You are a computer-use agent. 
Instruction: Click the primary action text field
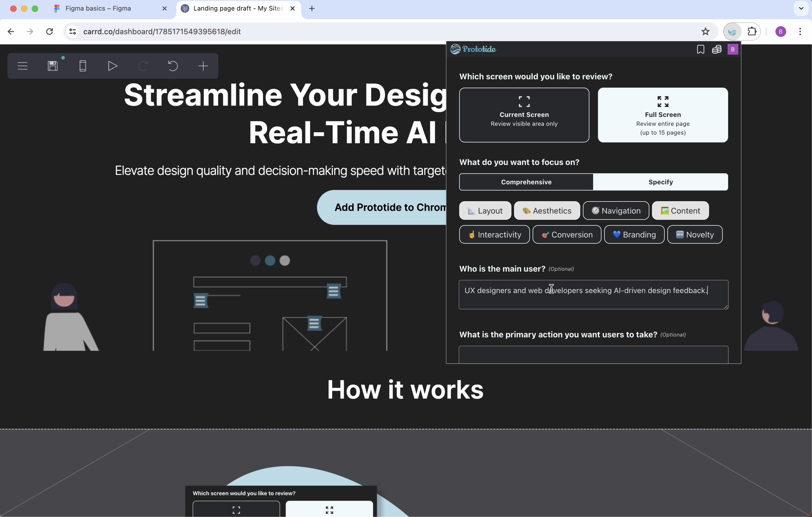click(x=593, y=354)
